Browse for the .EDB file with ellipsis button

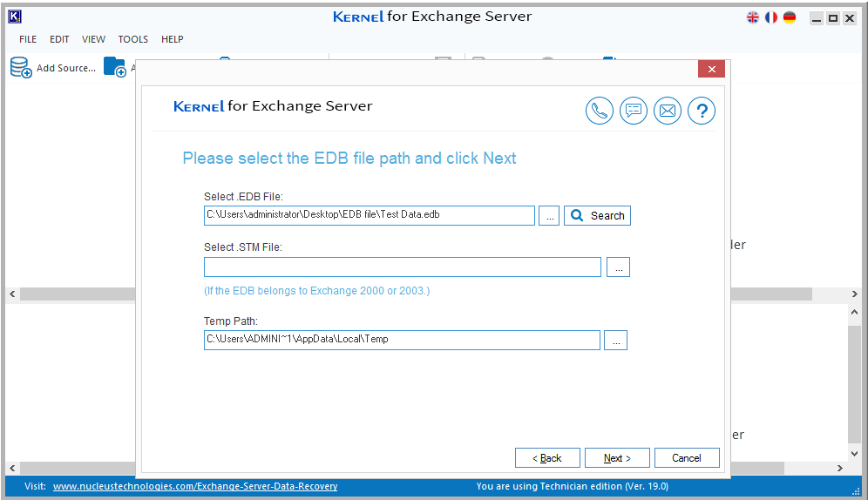click(549, 216)
